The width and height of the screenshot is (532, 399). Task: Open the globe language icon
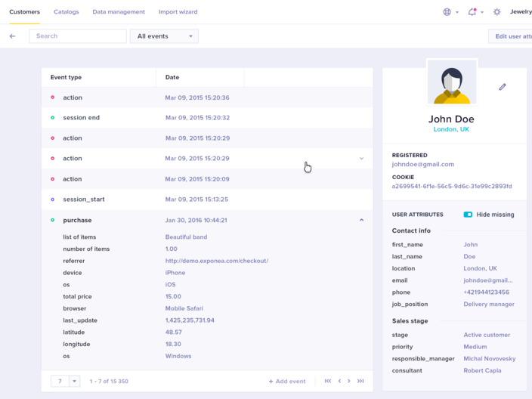[447, 12]
